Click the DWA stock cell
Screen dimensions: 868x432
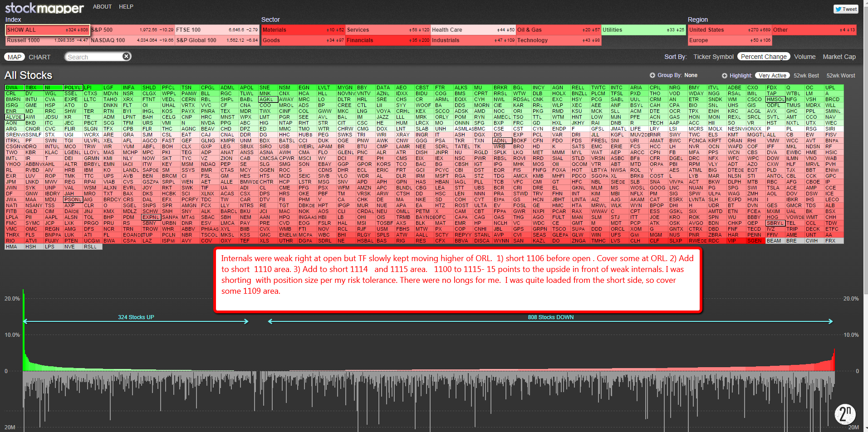[x=15, y=87]
